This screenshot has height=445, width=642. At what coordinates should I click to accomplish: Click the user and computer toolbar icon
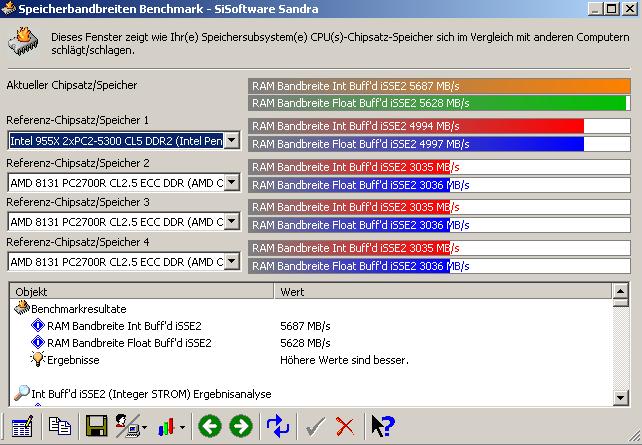pos(127,426)
